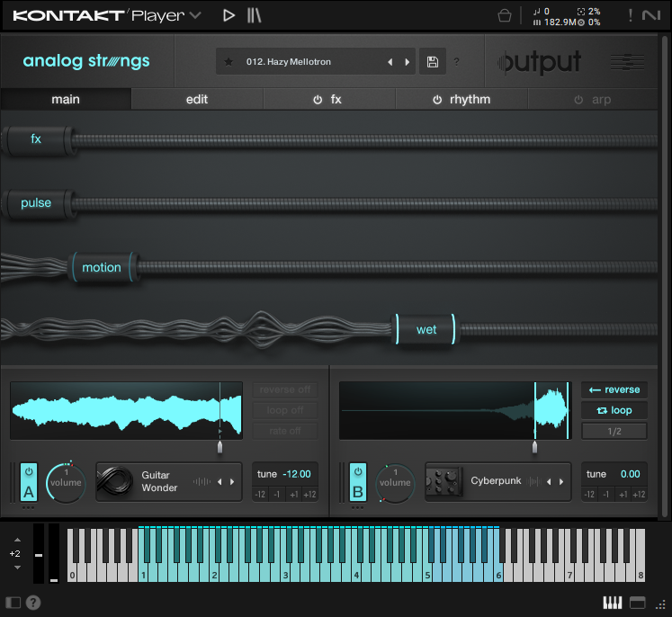Open the rhythm tab

tap(470, 100)
